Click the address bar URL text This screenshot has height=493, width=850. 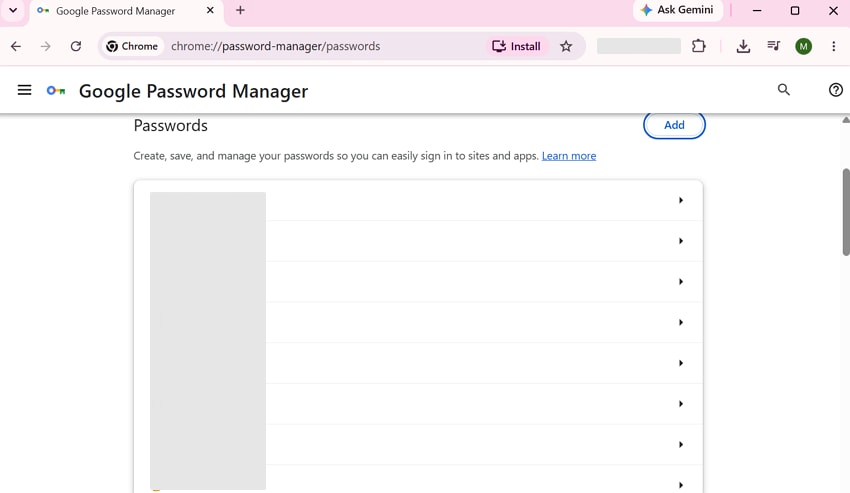click(x=275, y=46)
